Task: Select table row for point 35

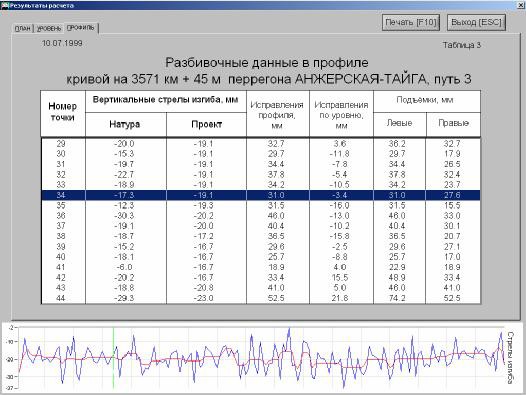Action: click(x=261, y=205)
